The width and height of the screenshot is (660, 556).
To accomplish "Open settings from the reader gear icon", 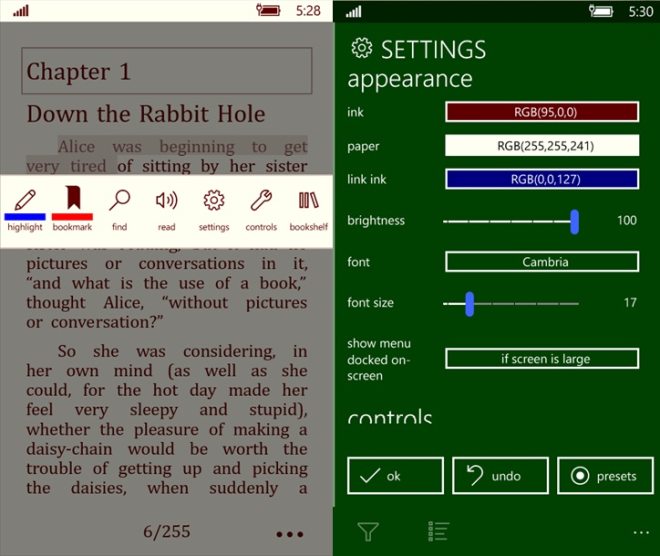I will 214,200.
